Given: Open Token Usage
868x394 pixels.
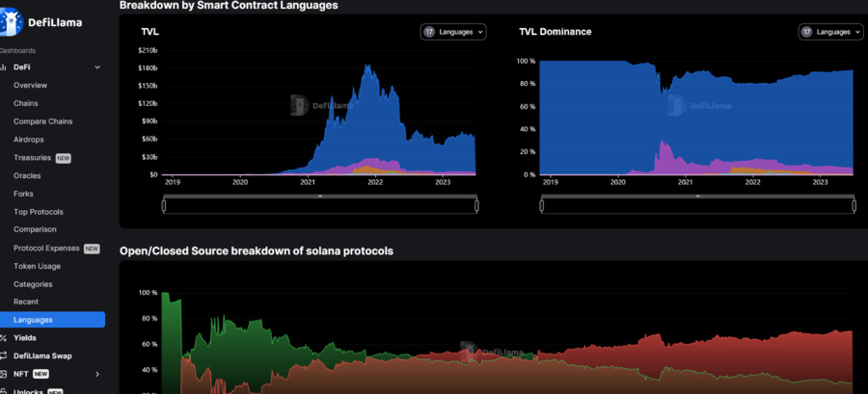Looking at the screenshot, I should pyautogui.click(x=37, y=266).
